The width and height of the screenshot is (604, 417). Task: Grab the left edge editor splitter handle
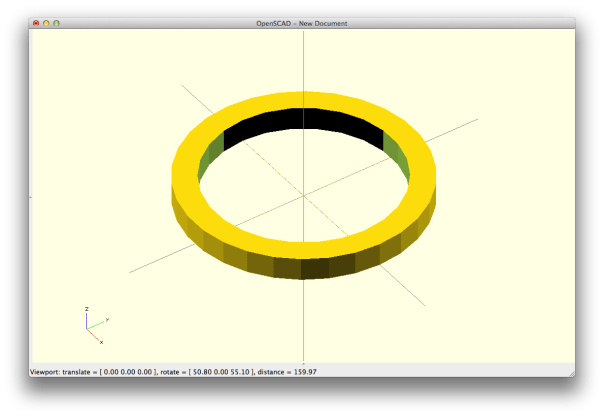[31, 197]
